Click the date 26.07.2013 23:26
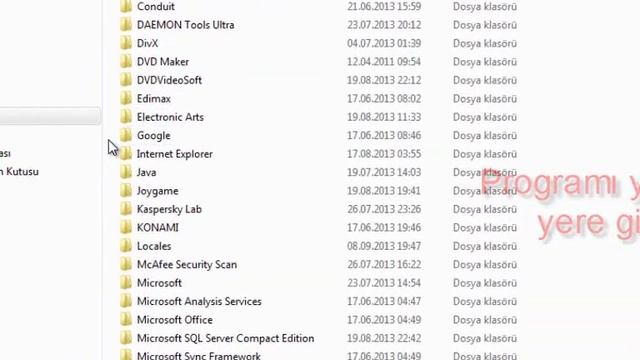The width and height of the screenshot is (640, 360). [x=384, y=209]
